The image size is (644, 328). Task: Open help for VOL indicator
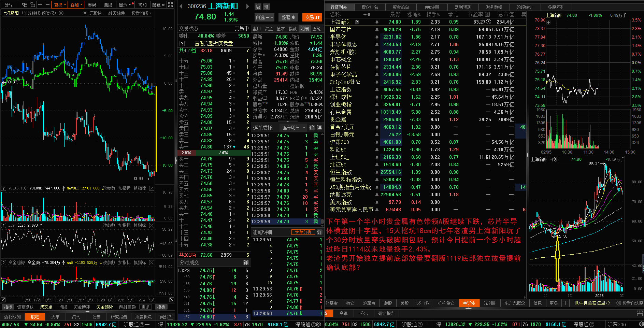(4, 188)
